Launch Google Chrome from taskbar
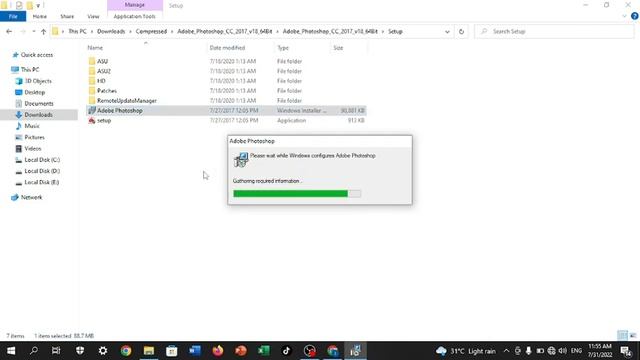This screenshot has width=640, height=360. click(x=126, y=351)
